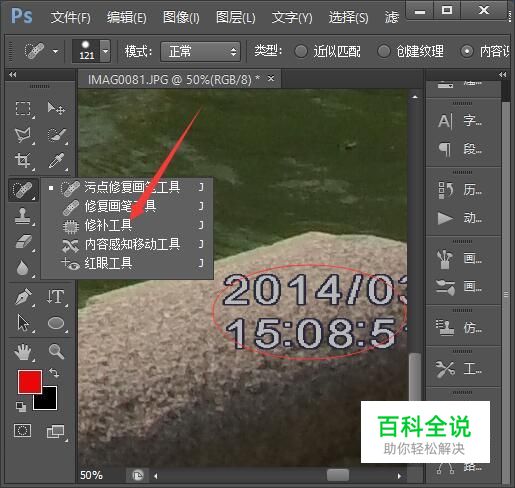
Task: Open the 模式 blend mode dropdown
Action: (200, 51)
